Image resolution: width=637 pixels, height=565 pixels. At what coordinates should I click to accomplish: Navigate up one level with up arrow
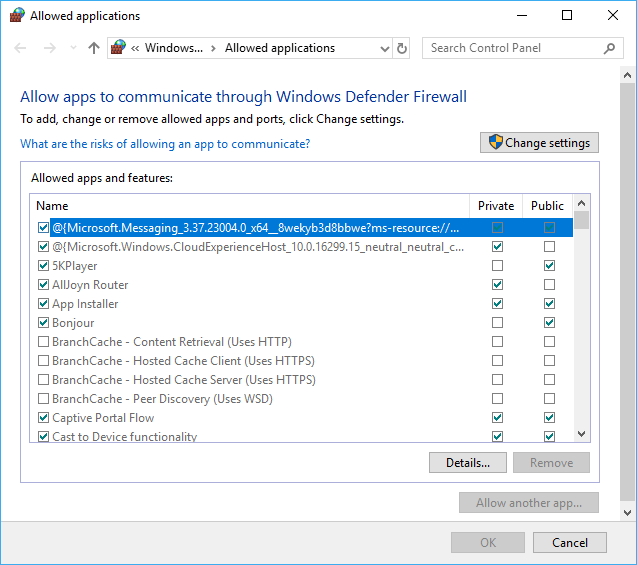(94, 48)
